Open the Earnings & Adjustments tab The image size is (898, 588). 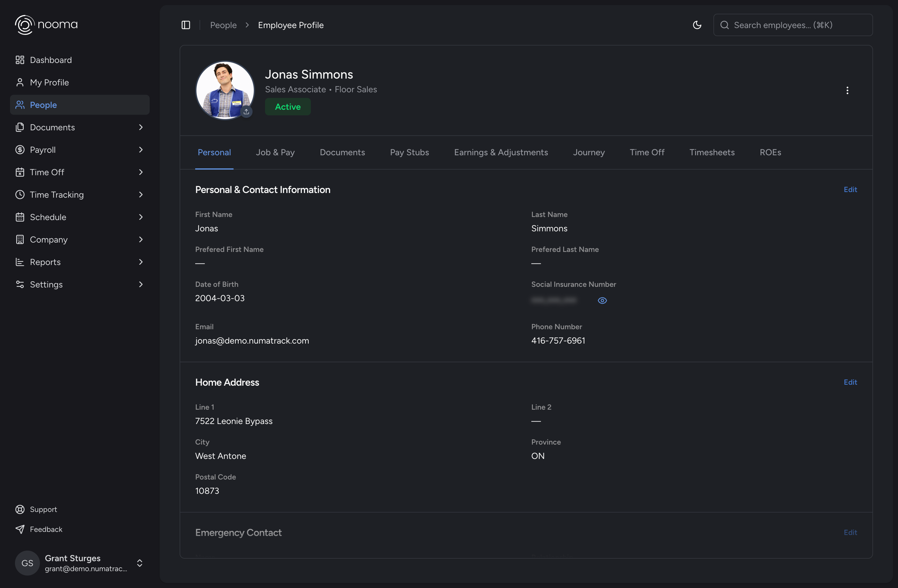(x=501, y=152)
